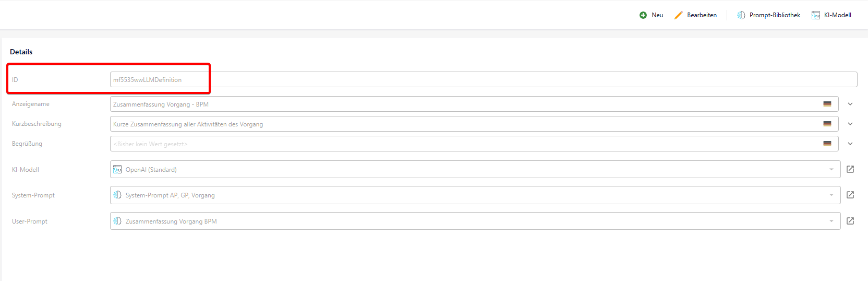The image size is (868, 281).
Task: Click the pencil Bearbeiten icon
Action: click(x=678, y=15)
